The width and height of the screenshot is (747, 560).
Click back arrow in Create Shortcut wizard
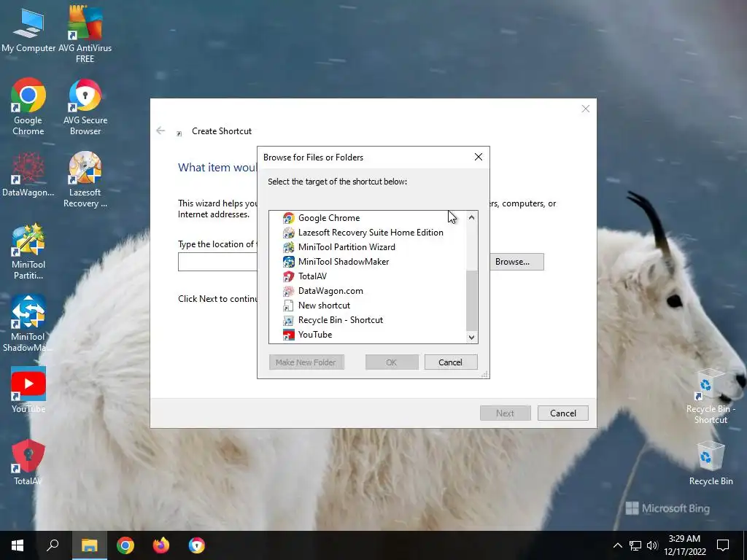(x=160, y=131)
